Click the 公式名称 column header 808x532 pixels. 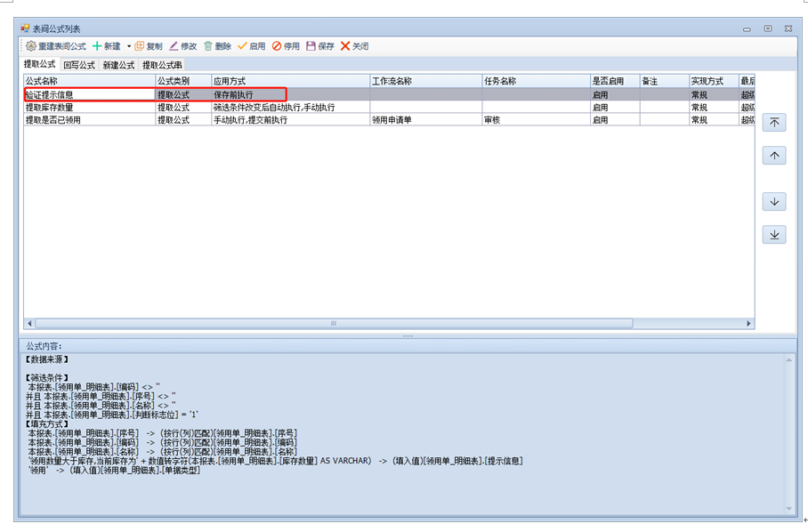coord(89,81)
